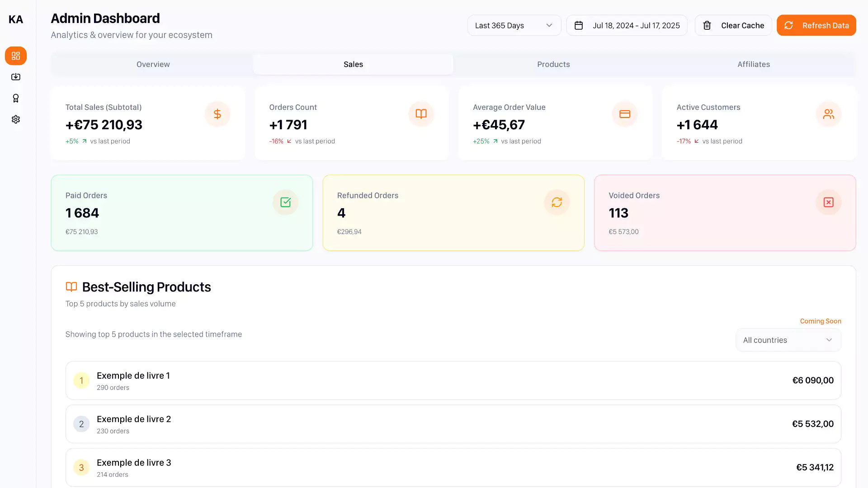Click the users icon on Active Customers
Screen dimensions: 868x488
point(828,114)
